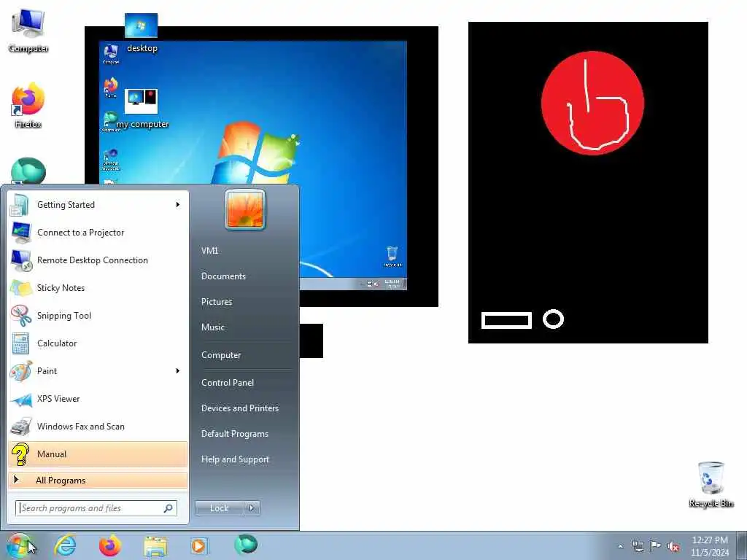Viewport: 747px width, 560px height.
Task: Launch Firefox from the taskbar
Action: pyautogui.click(x=110, y=545)
